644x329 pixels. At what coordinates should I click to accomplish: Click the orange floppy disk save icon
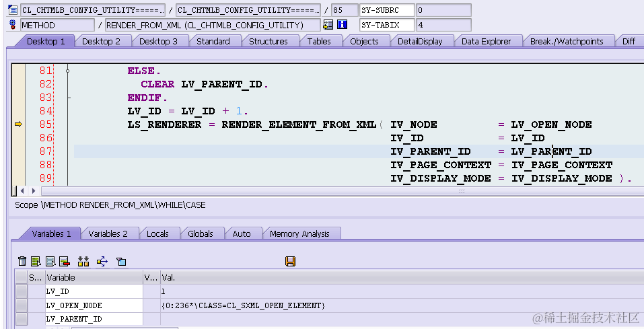291,261
